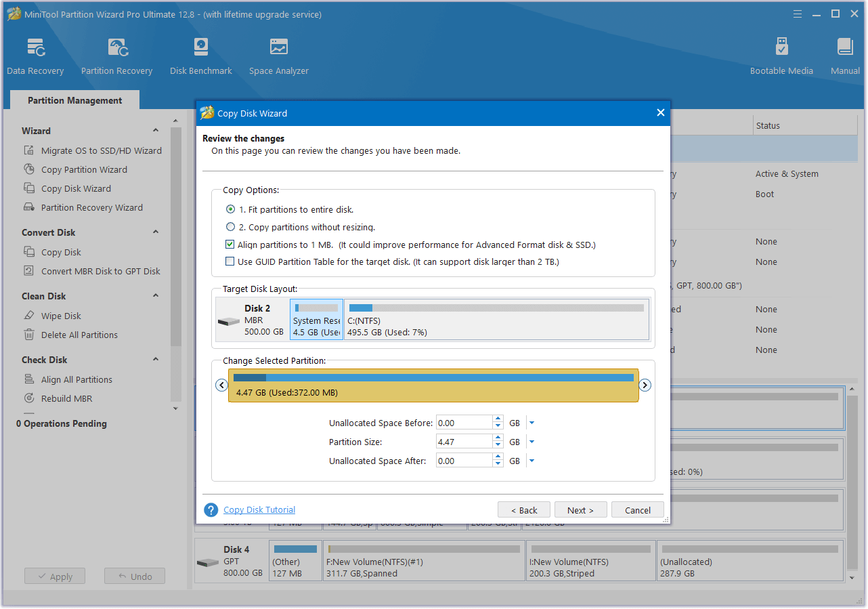Close the Copy Disk Wizard dialog
The image size is (868, 609).
(x=660, y=113)
